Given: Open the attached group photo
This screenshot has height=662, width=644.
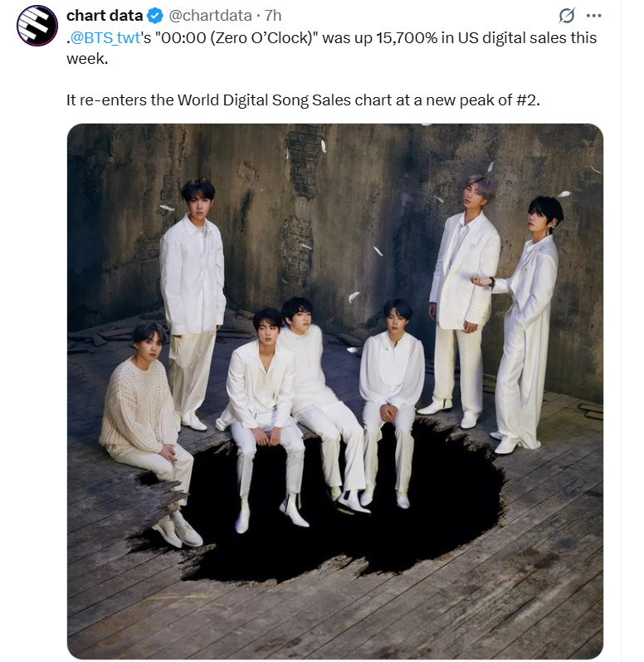Looking at the screenshot, I should (335, 391).
